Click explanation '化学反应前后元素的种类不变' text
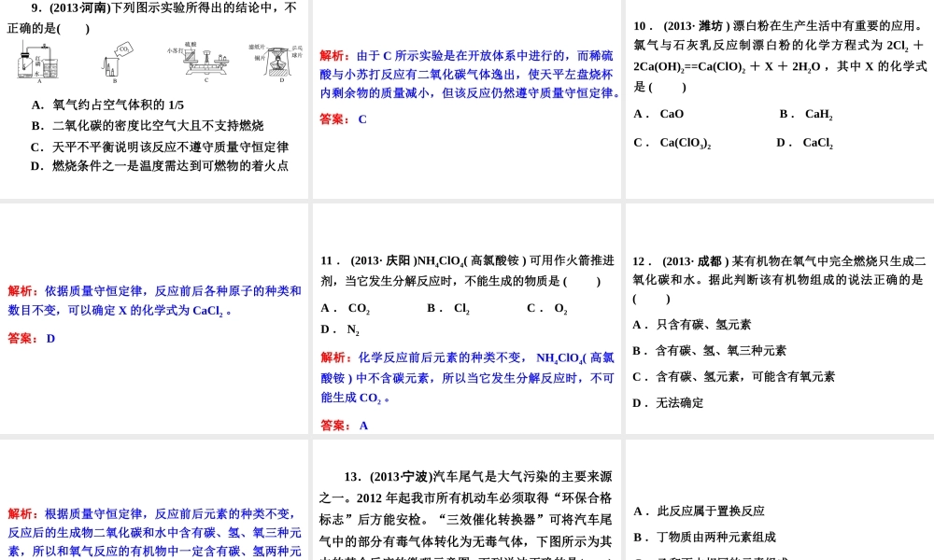 click(x=468, y=377)
